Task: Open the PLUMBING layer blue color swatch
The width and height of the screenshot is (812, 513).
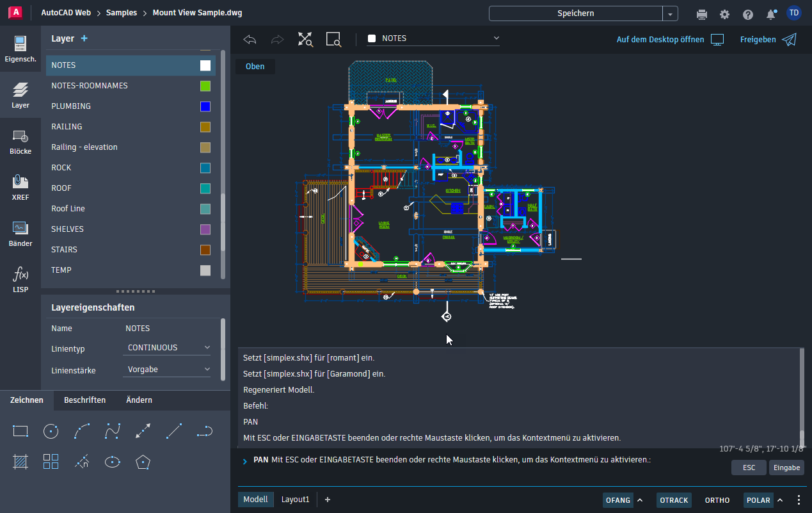Action: (x=205, y=106)
